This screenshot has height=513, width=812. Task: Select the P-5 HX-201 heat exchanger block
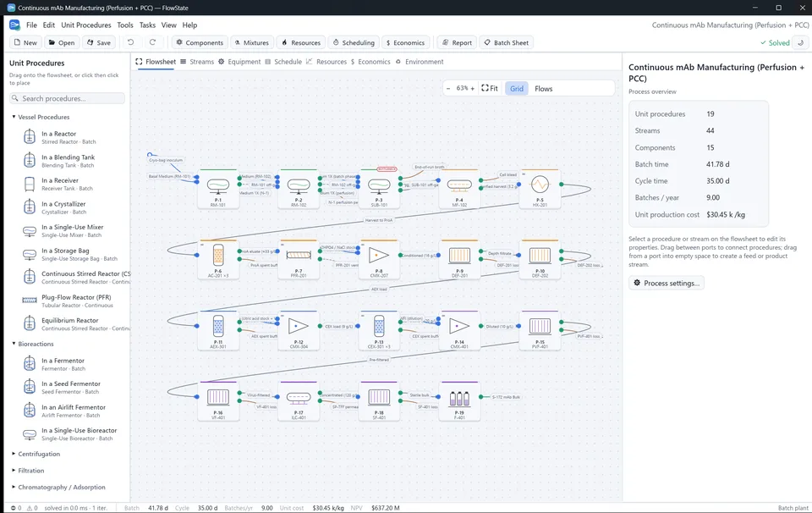pyautogui.click(x=540, y=189)
